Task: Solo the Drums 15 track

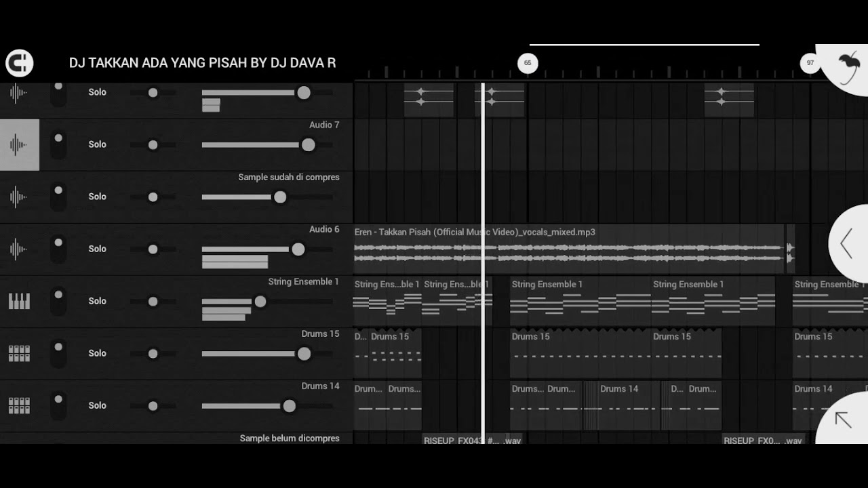Action: tap(97, 353)
